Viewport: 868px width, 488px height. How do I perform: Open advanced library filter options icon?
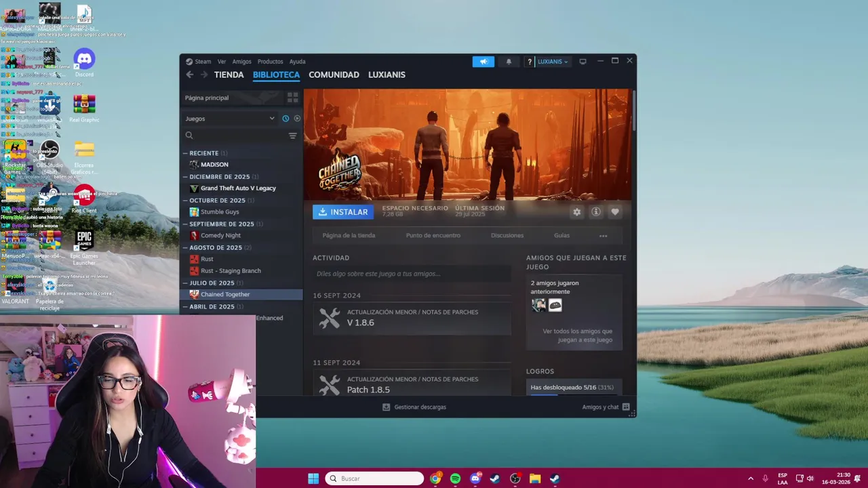292,136
